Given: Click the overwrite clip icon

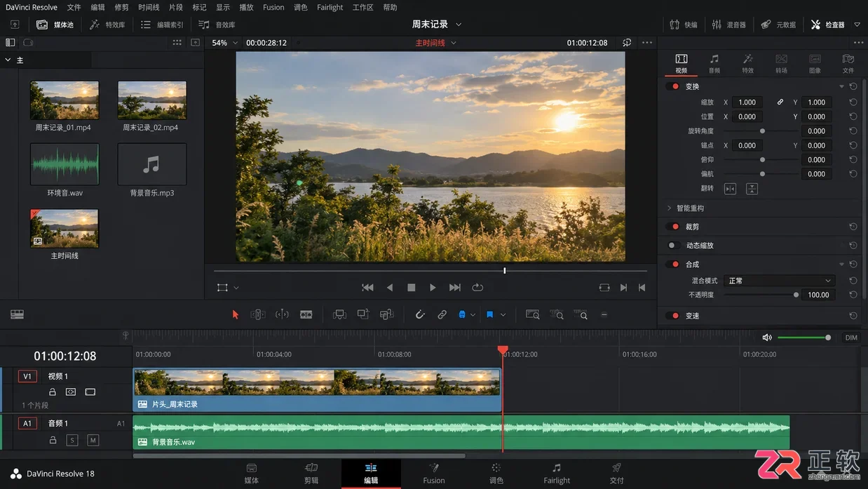Looking at the screenshot, I should pyautogui.click(x=362, y=315).
